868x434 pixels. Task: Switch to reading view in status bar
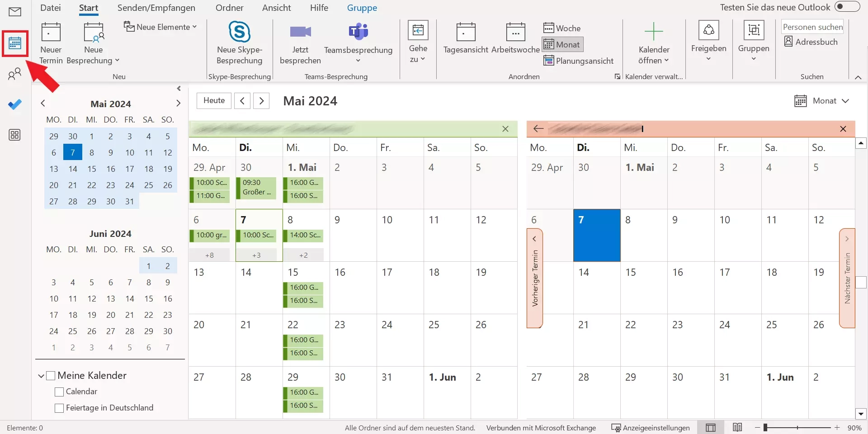coord(737,428)
